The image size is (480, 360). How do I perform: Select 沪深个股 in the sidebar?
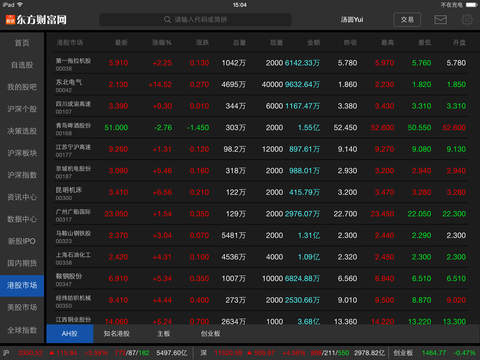tap(22, 109)
